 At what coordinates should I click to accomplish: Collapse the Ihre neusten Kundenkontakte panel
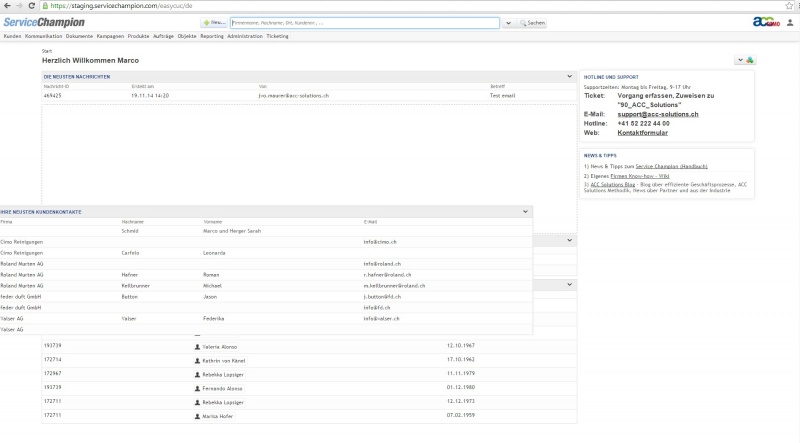(x=525, y=212)
